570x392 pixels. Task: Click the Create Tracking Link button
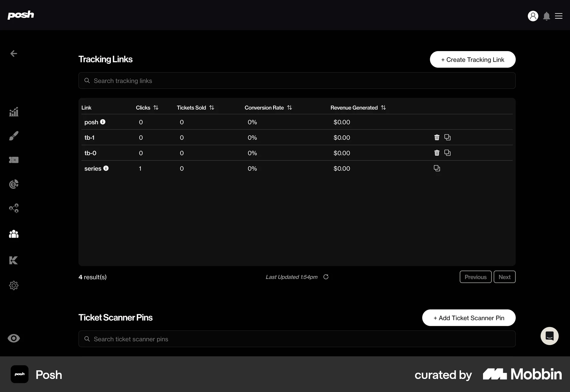pyautogui.click(x=472, y=59)
